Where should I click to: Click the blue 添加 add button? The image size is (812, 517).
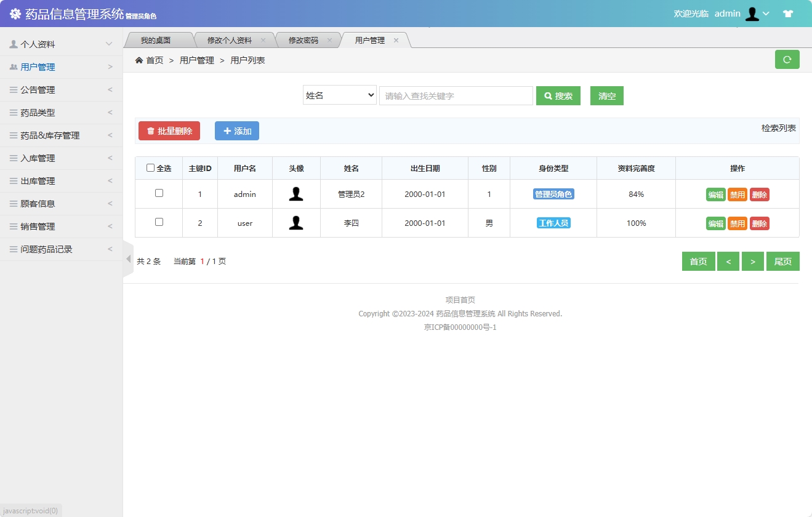point(236,130)
